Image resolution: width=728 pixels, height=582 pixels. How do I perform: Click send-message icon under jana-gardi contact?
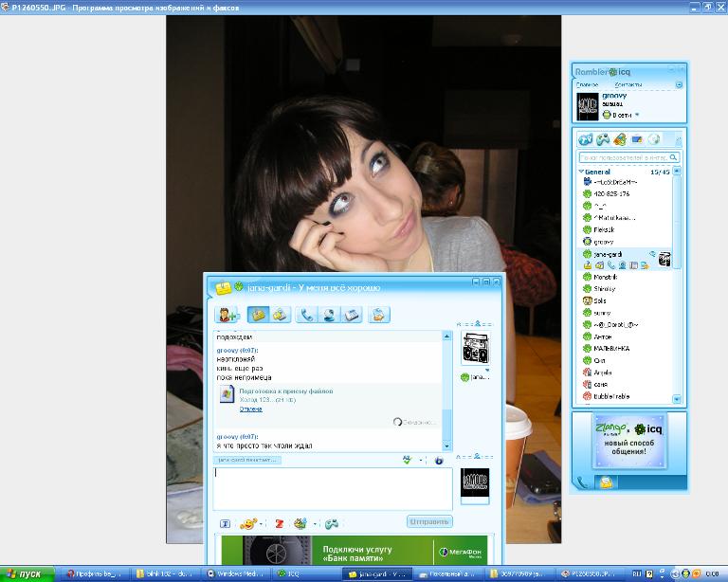click(x=588, y=265)
